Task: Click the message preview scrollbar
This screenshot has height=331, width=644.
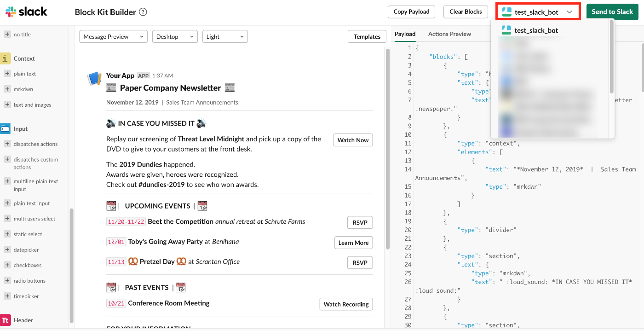Action: (x=388, y=149)
